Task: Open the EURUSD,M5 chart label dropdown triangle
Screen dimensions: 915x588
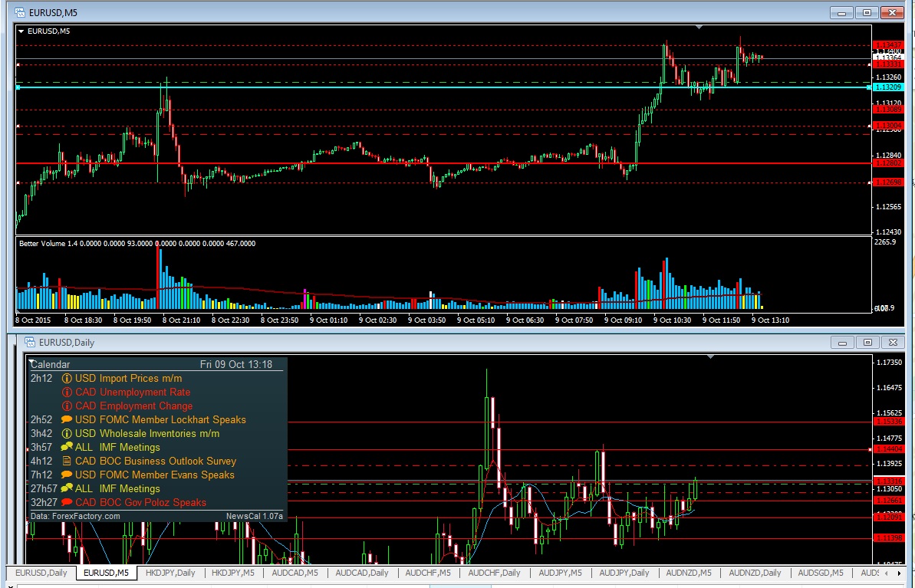Action: tap(21, 31)
